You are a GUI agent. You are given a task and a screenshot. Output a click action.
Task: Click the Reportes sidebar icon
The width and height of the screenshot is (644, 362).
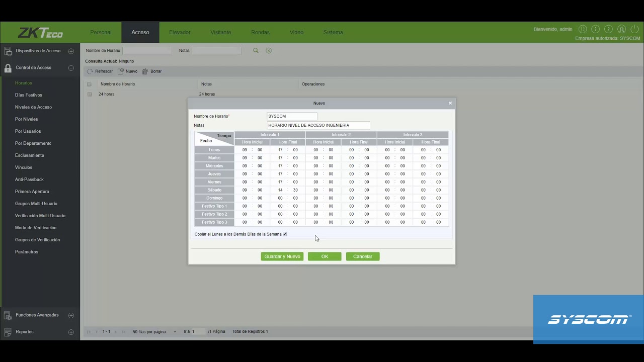8,332
